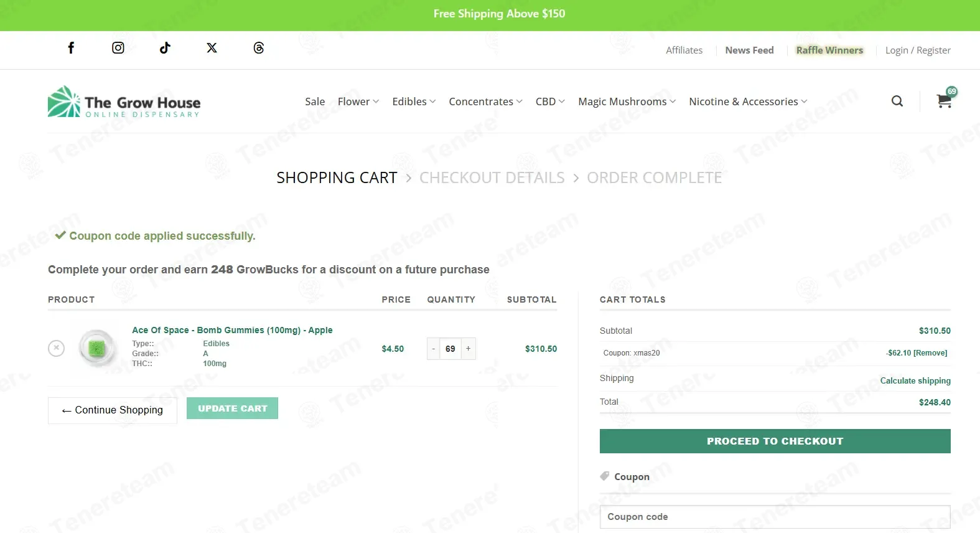980x533 pixels.
Task: Expand the Magic Mushrooms menu
Action: pos(627,101)
